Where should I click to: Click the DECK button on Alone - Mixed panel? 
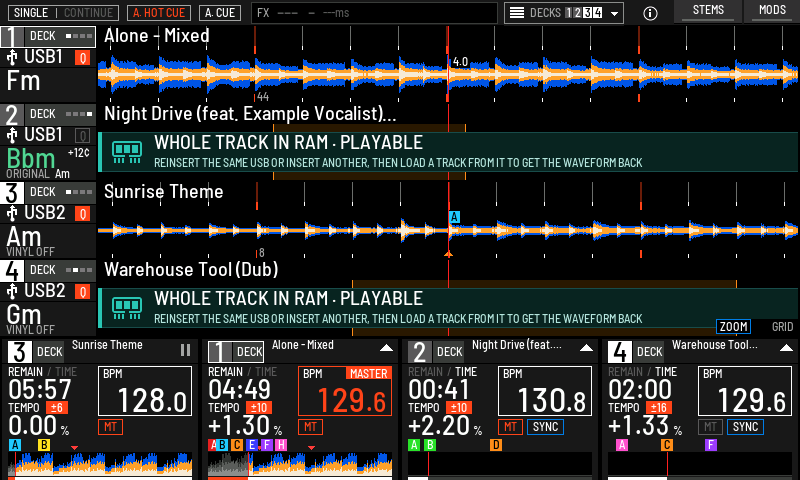249,351
